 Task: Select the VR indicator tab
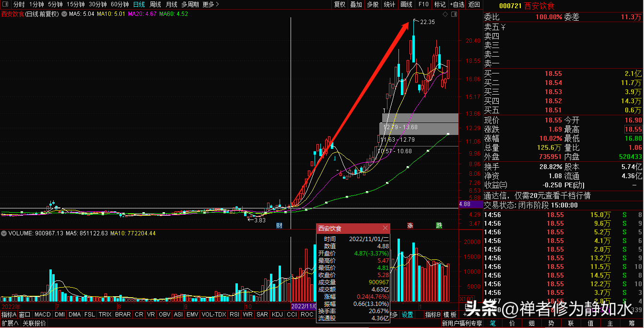(x=151, y=315)
